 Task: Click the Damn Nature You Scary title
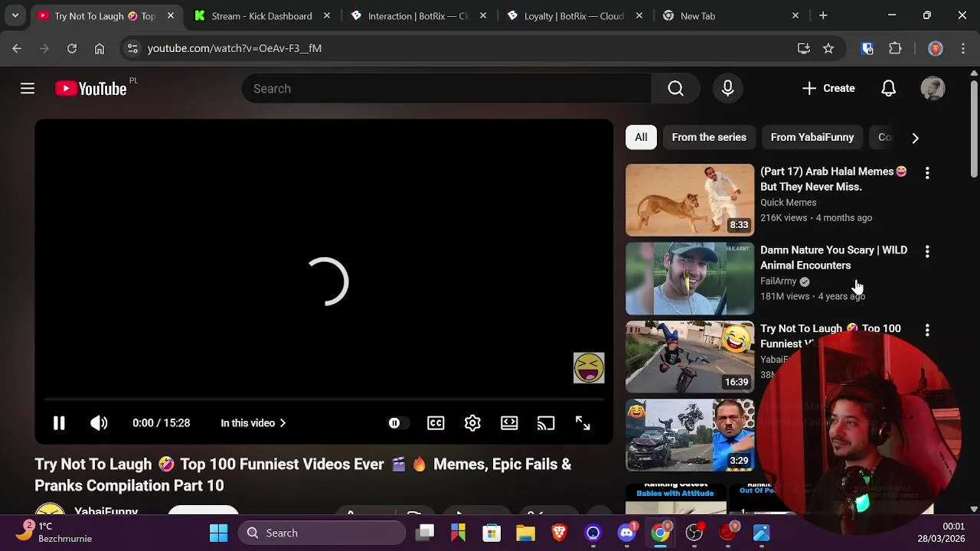834,258
